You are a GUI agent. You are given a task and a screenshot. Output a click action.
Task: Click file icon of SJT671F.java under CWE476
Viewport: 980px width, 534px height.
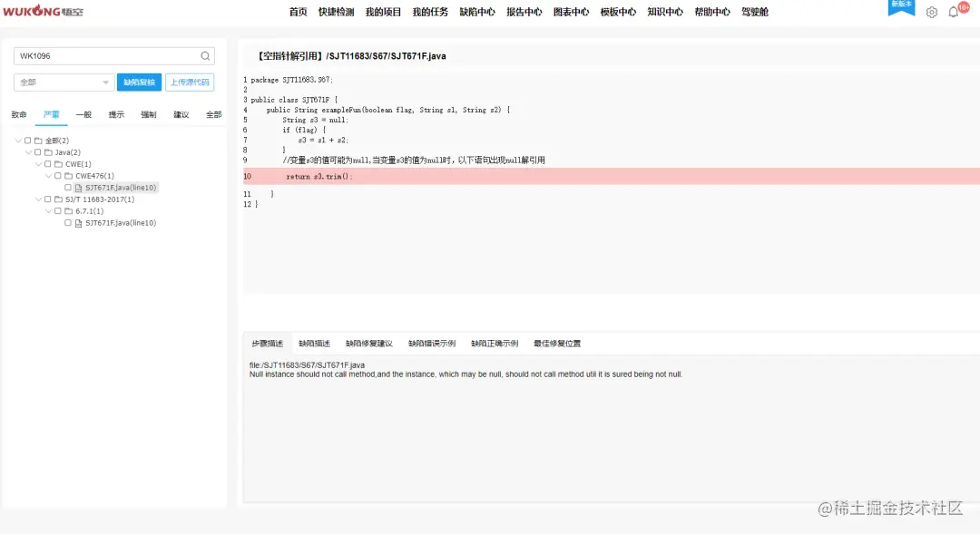[x=79, y=188]
